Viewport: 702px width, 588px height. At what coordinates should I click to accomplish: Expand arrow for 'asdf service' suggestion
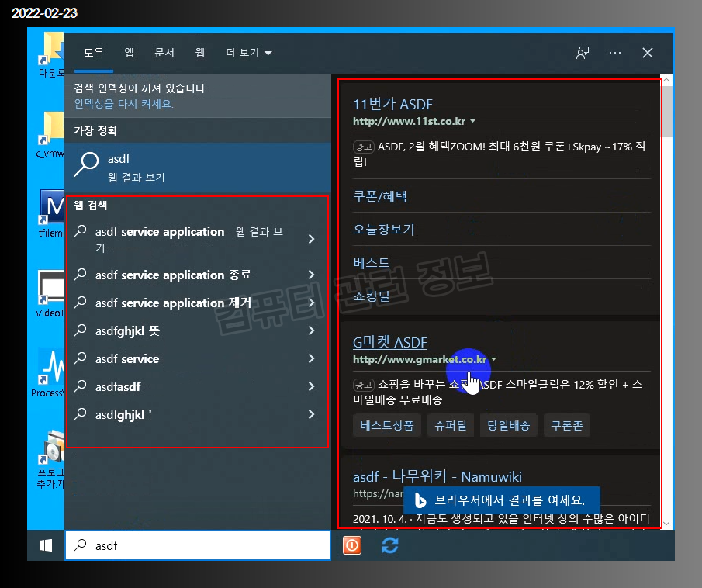(312, 358)
